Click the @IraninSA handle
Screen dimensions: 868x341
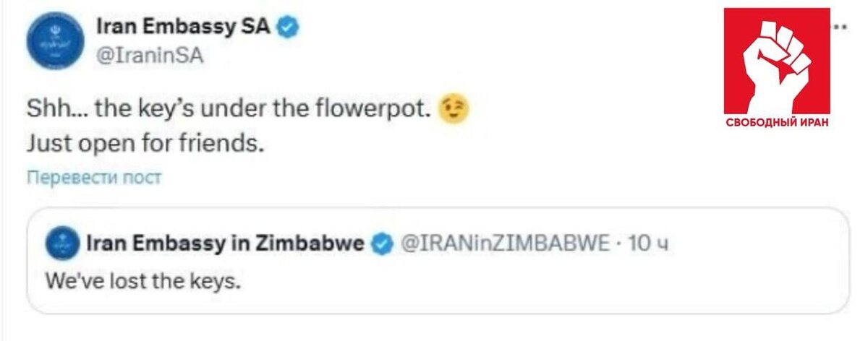pos(150,56)
